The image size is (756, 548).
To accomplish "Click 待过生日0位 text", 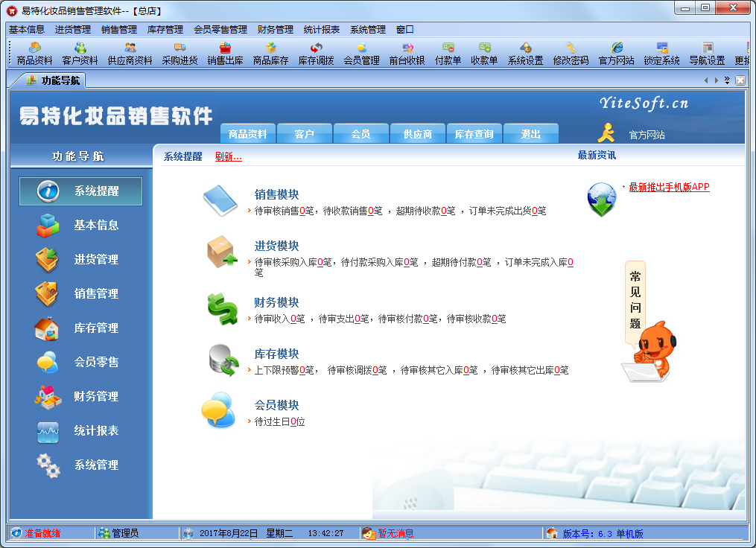I will 279,421.
